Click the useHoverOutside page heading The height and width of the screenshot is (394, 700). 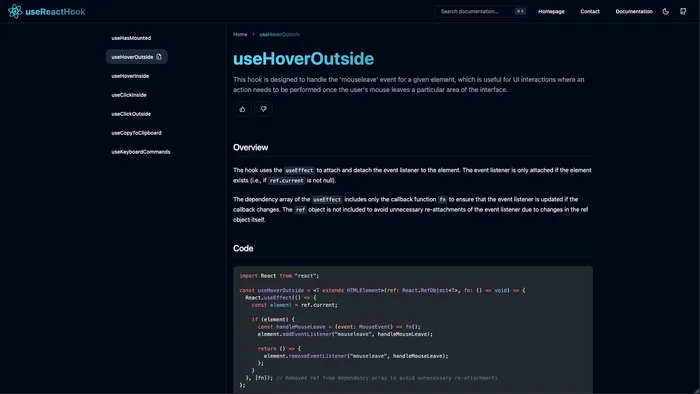pos(304,58)
